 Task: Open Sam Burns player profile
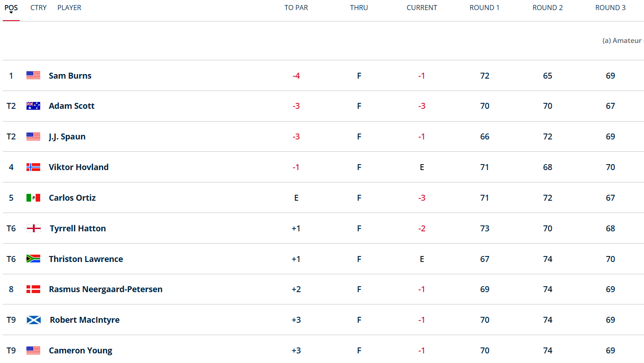click(70, 76)
